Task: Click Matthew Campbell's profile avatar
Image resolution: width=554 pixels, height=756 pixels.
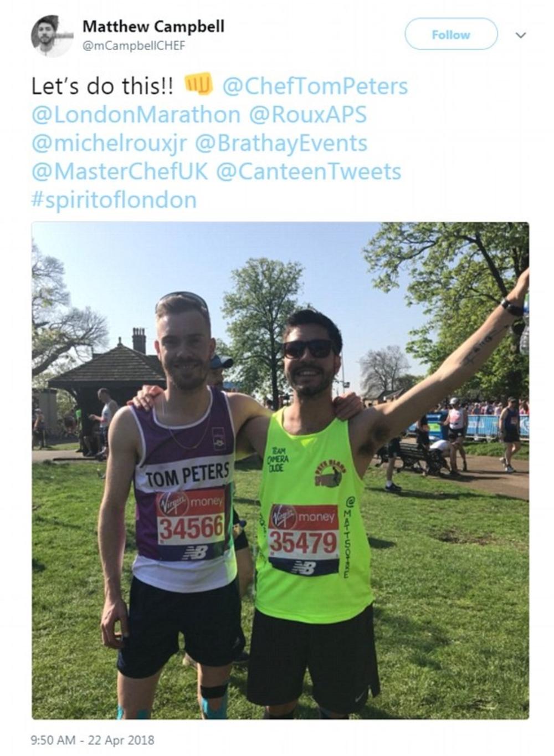Action: [x=52, y=36]
